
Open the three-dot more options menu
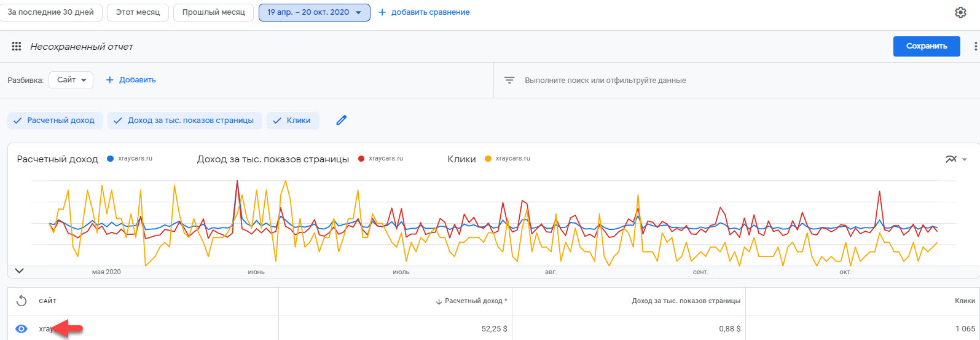tap(976, 46)
